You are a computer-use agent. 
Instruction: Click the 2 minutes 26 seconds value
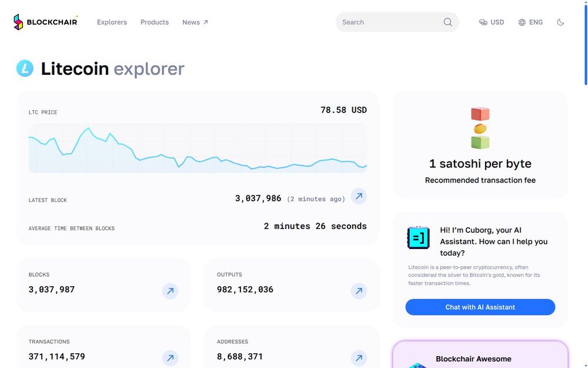click(x=315, y=226)
